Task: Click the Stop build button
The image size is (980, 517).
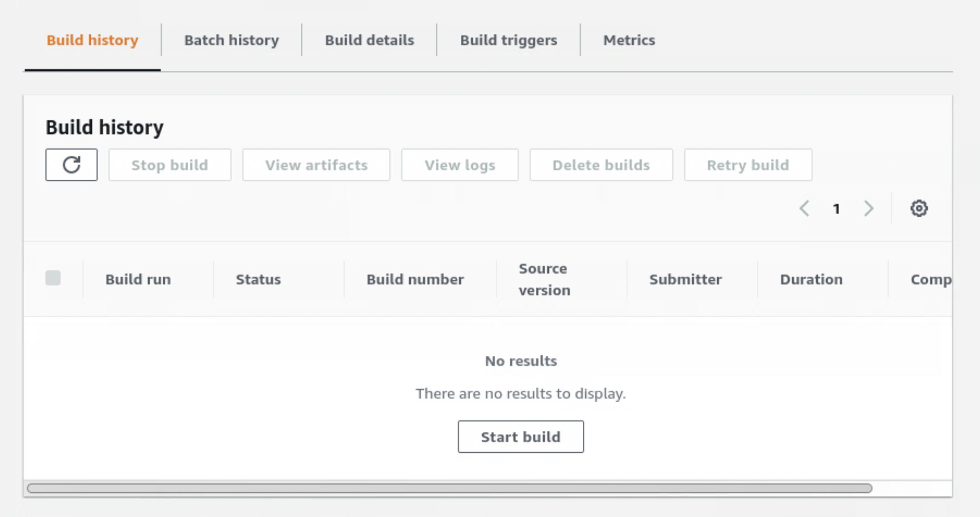Action: [170, 165]
